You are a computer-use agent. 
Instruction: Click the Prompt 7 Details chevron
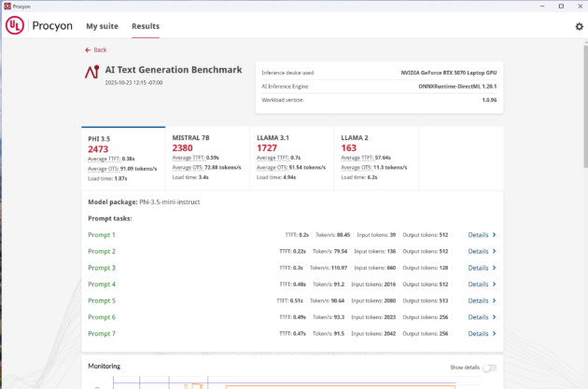point(494,333)
